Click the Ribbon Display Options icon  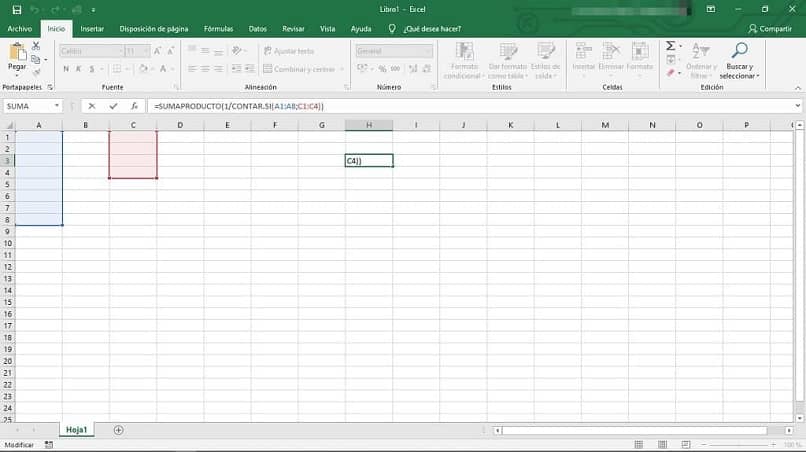[x=710, y=9]
